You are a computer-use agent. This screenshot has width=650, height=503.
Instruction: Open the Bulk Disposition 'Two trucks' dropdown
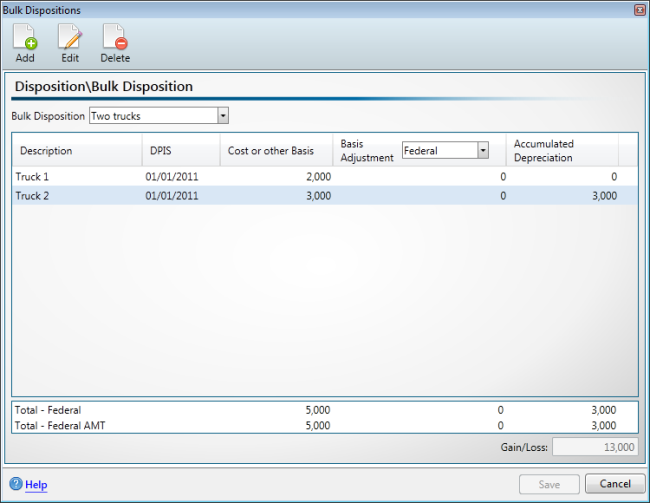[223, 116]
